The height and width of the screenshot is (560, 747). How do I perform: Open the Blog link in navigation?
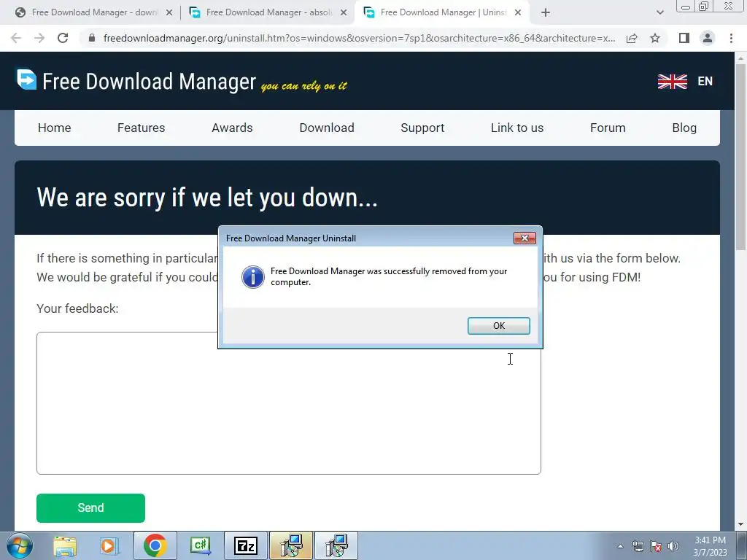684,128
